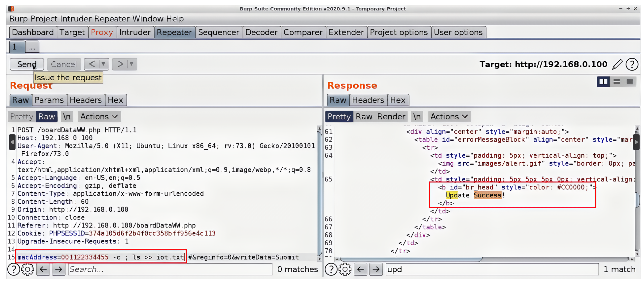644x284 pixels.
Task: Open the Repeater menu in menu bar
Action: [112, 19]
